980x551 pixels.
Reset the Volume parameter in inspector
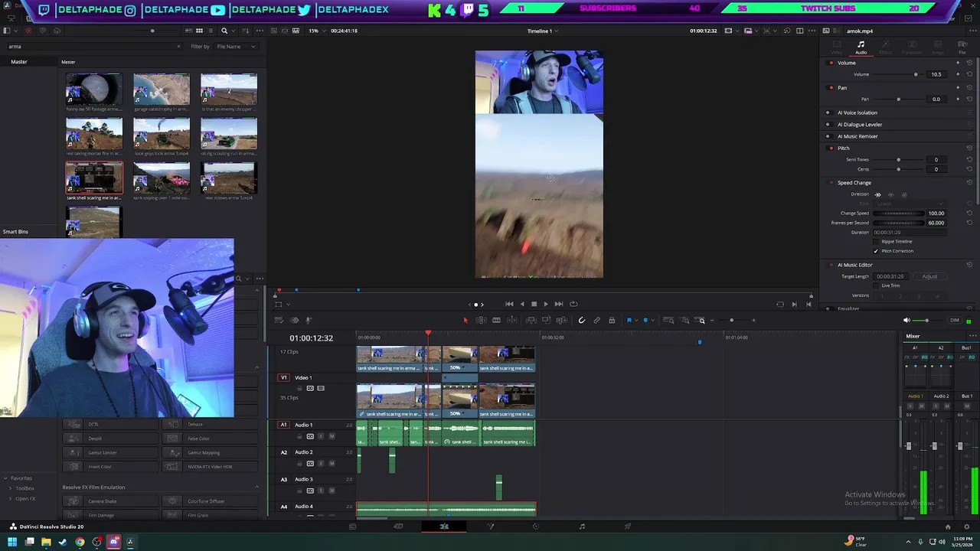969,74
